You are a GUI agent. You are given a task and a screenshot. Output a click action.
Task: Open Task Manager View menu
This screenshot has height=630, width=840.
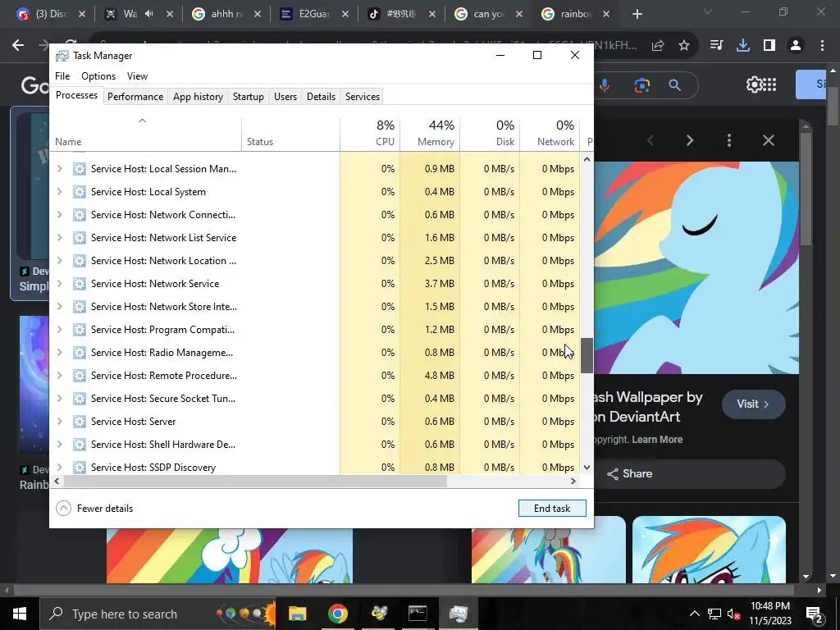pyautogui.click(x=137, y=76)
